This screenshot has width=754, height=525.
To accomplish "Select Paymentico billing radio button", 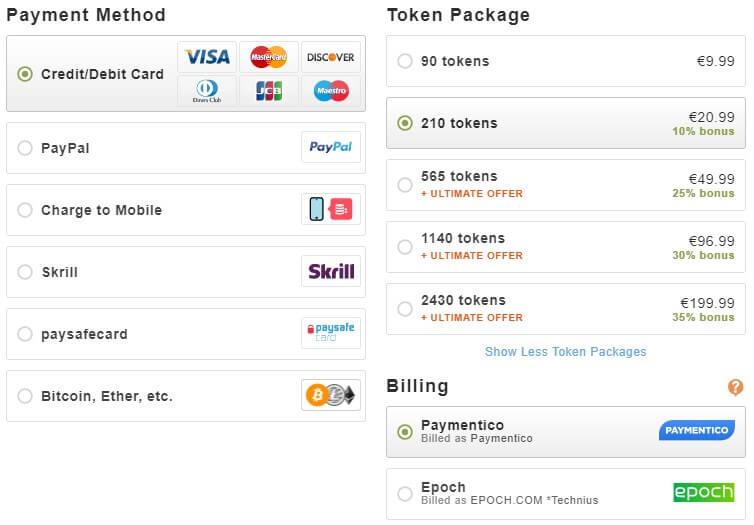I will tap(405, 432).
